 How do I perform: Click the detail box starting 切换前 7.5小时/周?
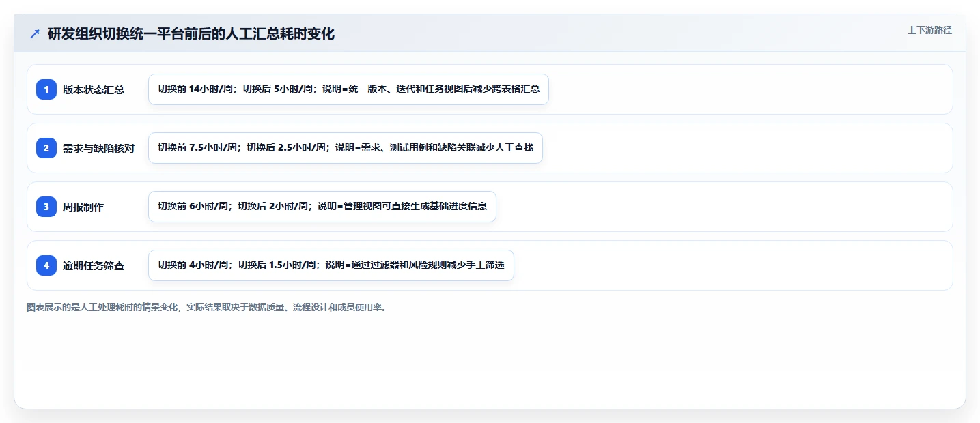coord(346,148)
